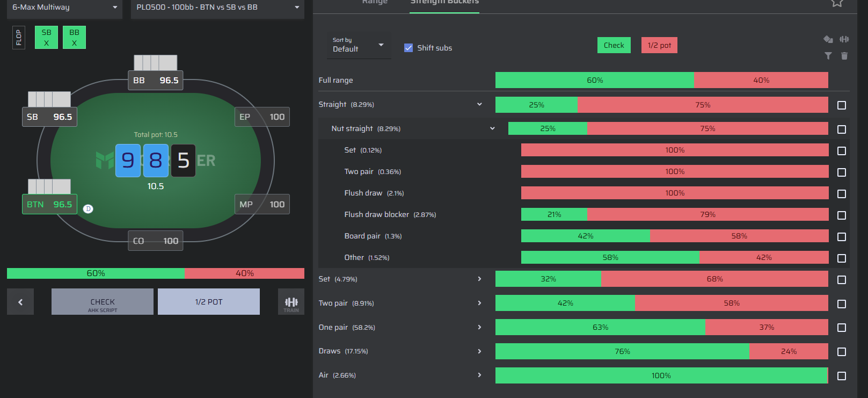Click the funnel filter icon
This screenshot has height=398, width=868.
[828, 56]
